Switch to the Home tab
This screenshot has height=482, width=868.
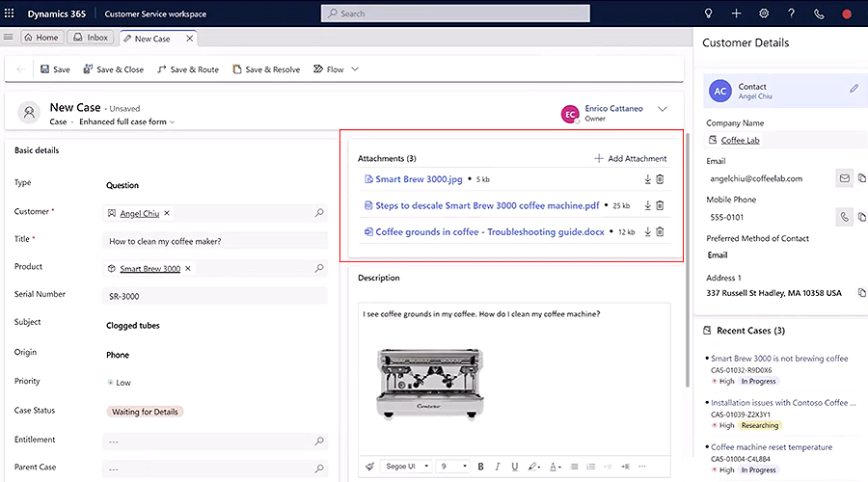(41, 37)
